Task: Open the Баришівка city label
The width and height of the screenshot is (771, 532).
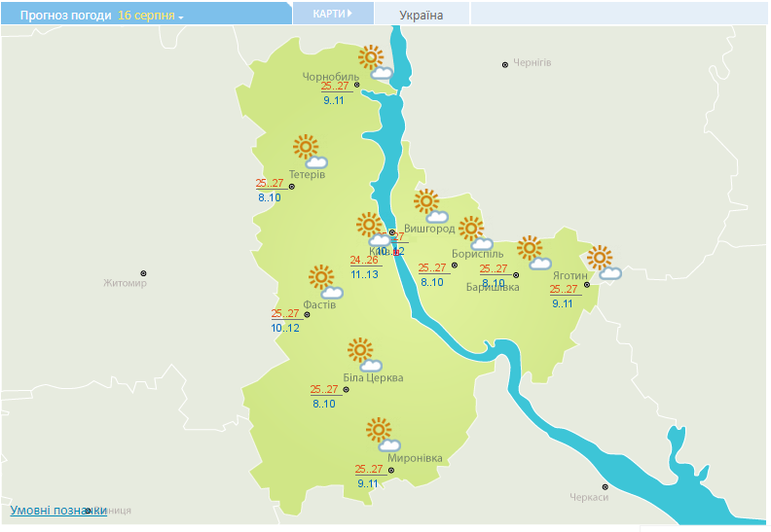Action: pyautogui.click(x=493, y=287)
